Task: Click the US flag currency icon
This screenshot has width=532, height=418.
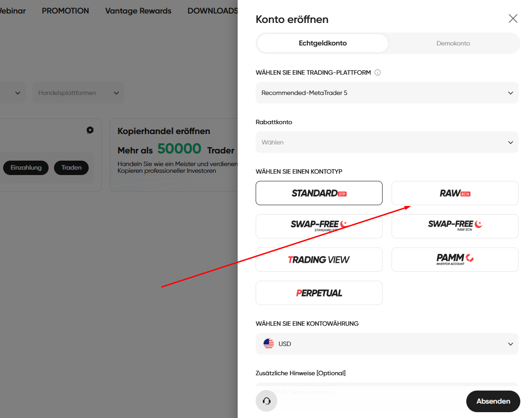Action: (269, 344)
